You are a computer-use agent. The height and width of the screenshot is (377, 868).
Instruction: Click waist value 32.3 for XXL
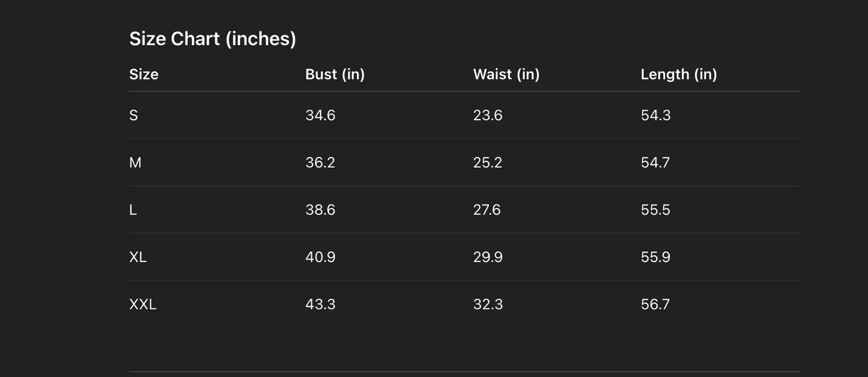[x=488, y=304]
